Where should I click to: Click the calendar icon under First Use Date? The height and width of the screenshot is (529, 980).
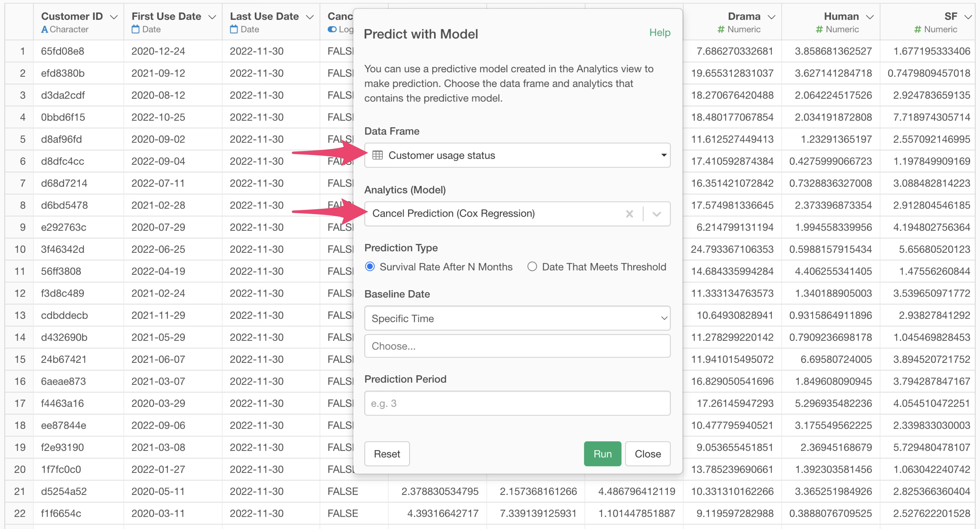(136, 29)
